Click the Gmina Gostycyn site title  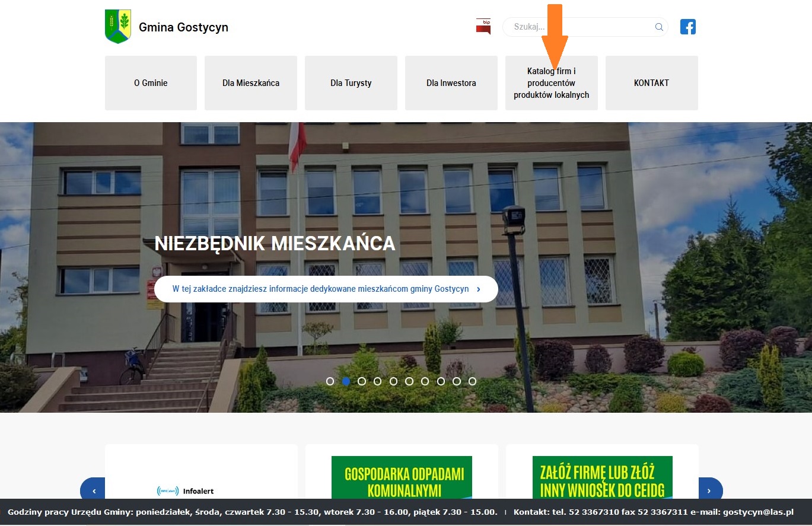[183, 27]
